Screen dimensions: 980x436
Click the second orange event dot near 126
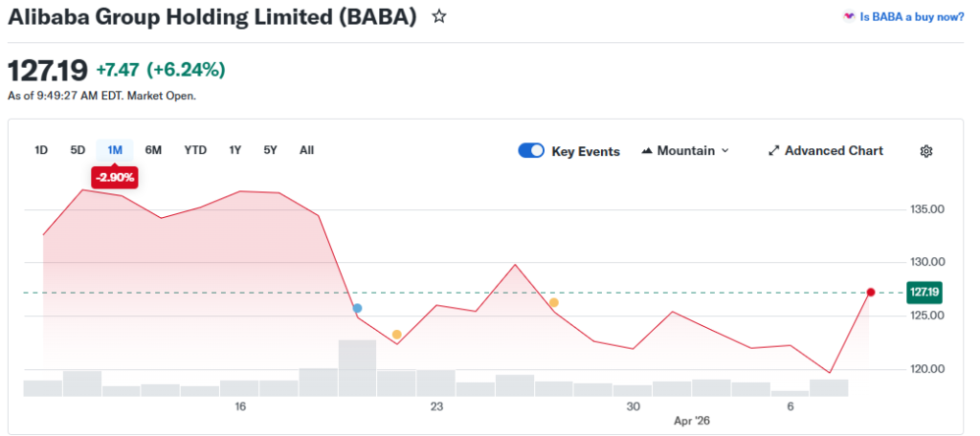tap(553, 302)
